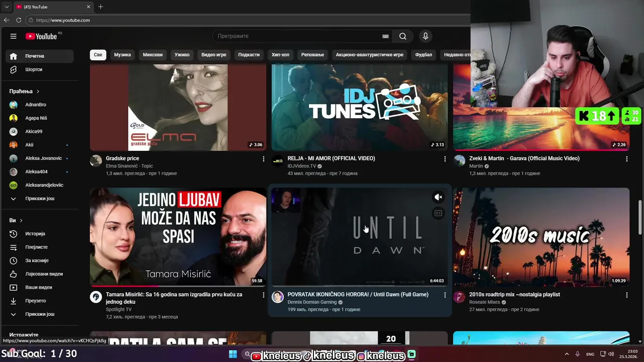The width and height of the screenshot is (644, 362).
Task: Select the Видео игре filter chip
Action: (x=214, y=54)
